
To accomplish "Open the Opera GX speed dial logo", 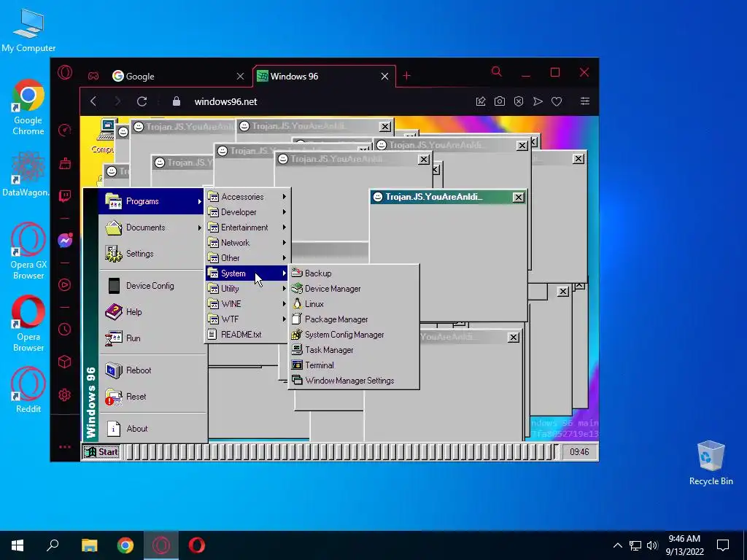I will pos(65,72).
